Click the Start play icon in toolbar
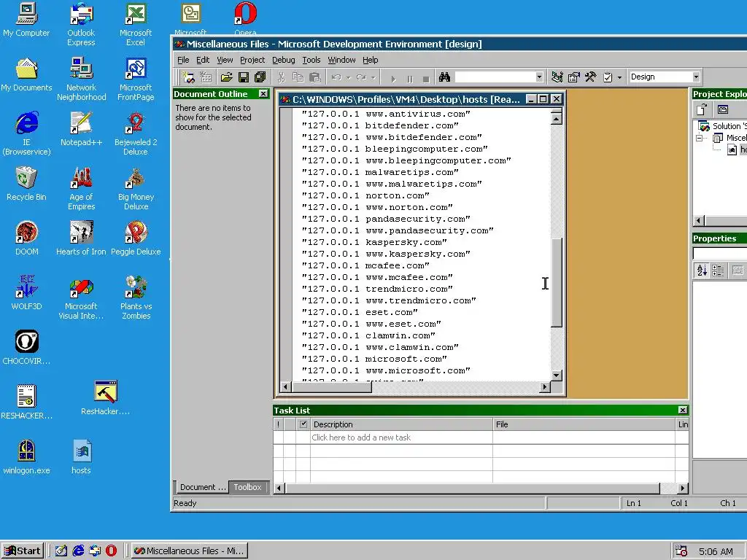The width and height of the screenshot is (747, 560). [393, 79]
